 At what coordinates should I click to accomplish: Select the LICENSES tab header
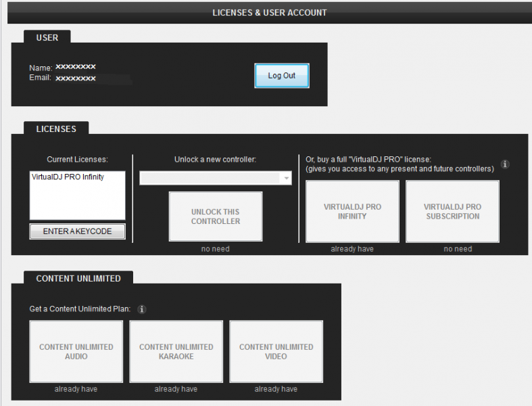[56, 129]
